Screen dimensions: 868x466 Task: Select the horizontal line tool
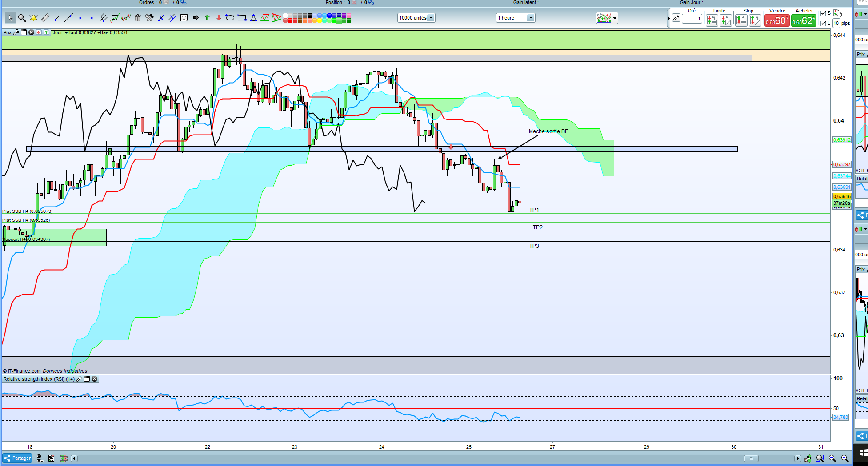click(x=80, y=18)
